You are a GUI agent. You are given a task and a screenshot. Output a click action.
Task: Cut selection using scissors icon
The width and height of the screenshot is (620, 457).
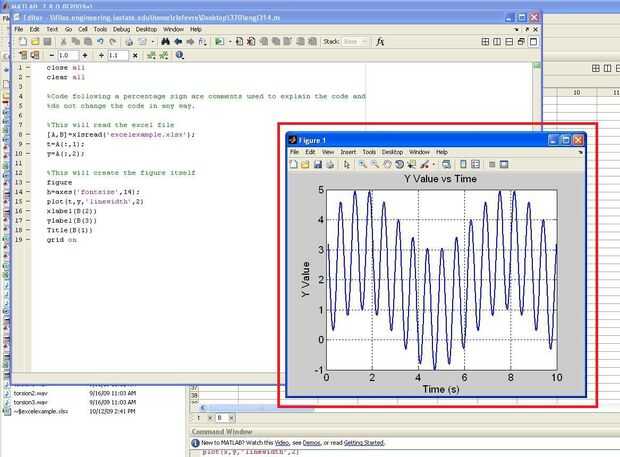63,42
